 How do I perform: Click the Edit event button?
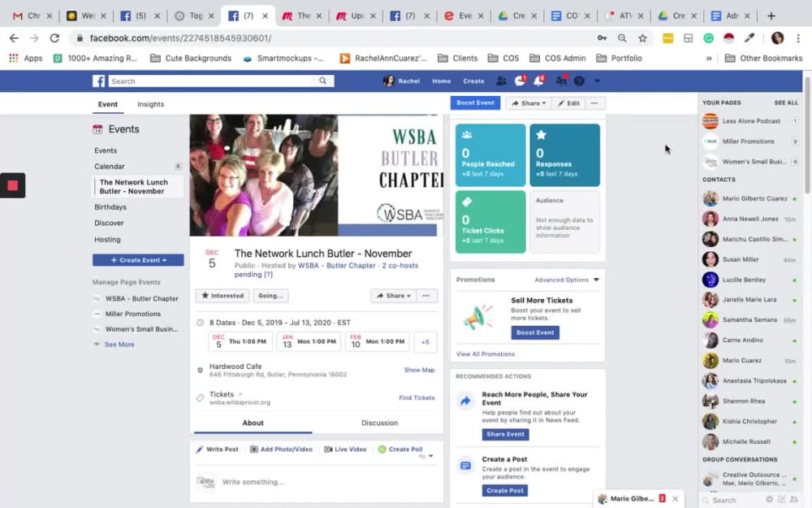[568, 103]
